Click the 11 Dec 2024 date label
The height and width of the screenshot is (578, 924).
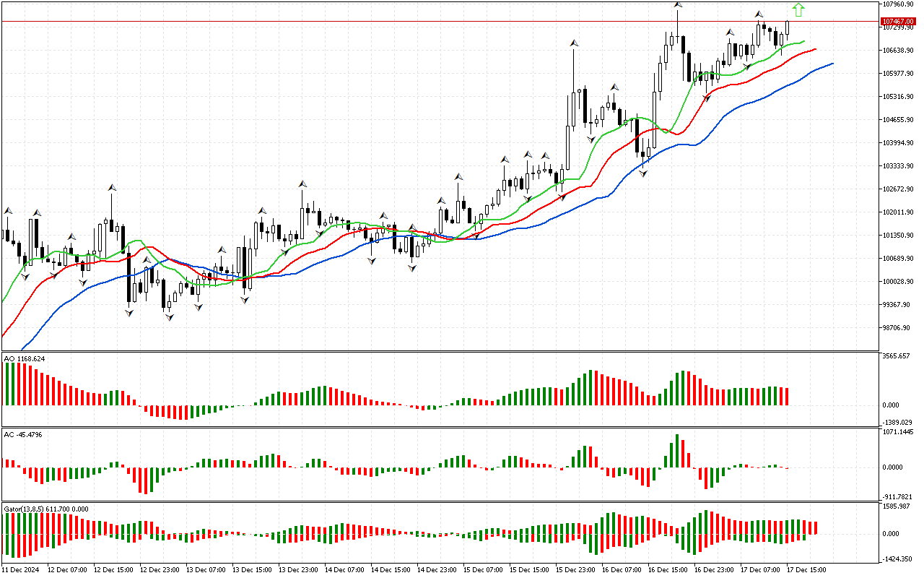(x=20, y=570)
